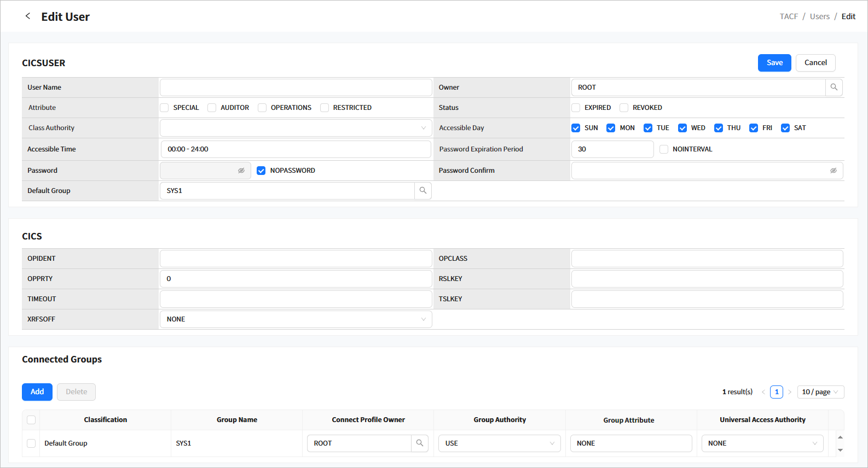Open Default Group search lookup icon
The width and height of the screenshot is (868, 468).
pos(423,191)
